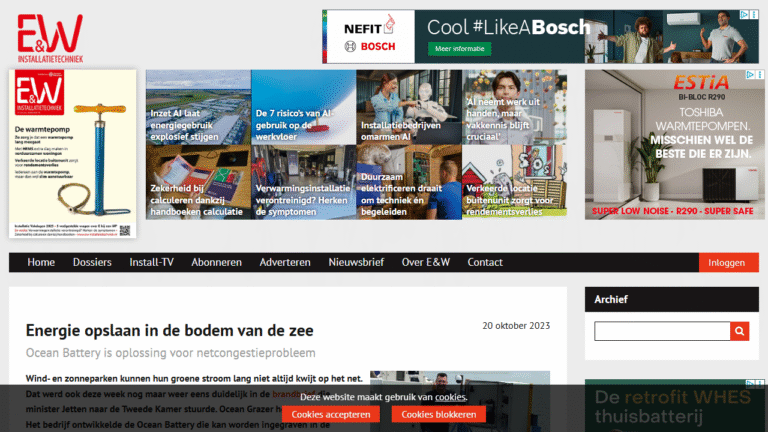Follow the 'cookies' link in cookie banner
The height and width of the screenshot is (432, 768).
click(x=451, y=397)
